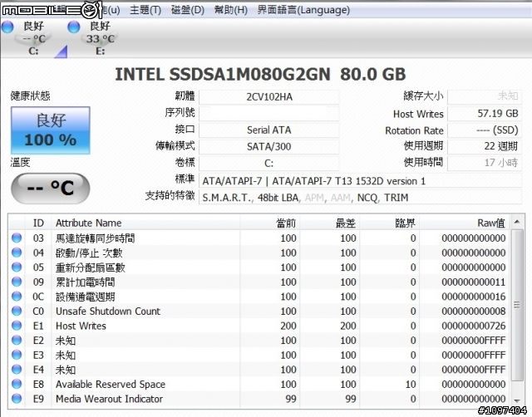Click the blue status dot for attribute 0C
The image size is (532, 417).
coord(17,297)
